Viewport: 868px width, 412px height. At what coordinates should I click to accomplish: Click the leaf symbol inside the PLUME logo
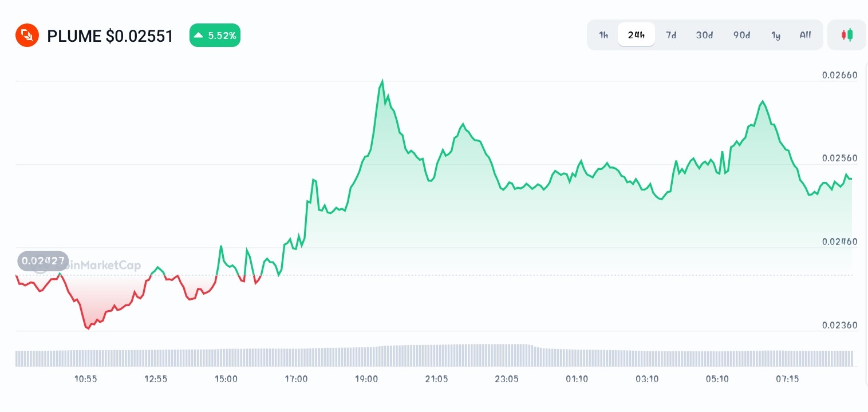27,35
